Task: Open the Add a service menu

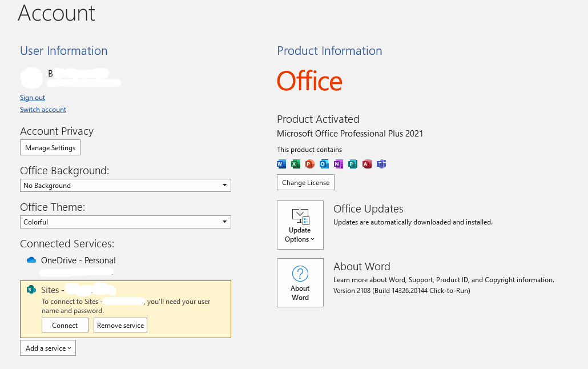Action: [48, 348]
